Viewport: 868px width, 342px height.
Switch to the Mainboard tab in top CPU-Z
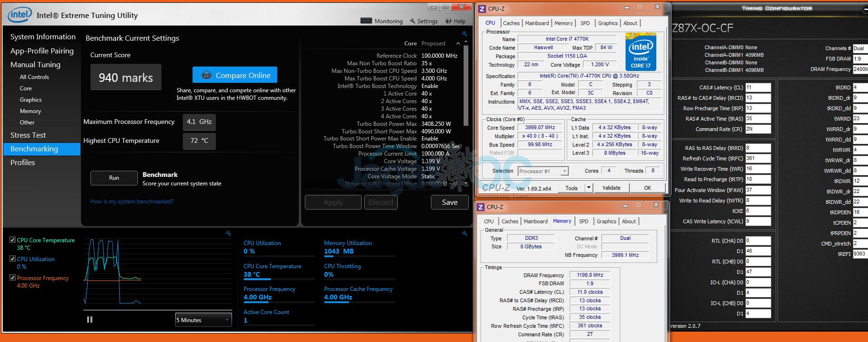click(x=537, y=23)
